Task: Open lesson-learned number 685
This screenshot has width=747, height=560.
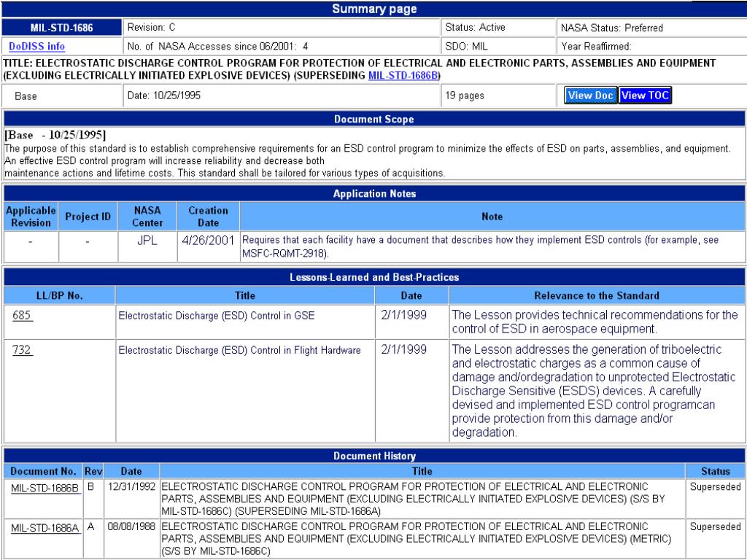Action: pyautogui.click(x=22, y=315)
